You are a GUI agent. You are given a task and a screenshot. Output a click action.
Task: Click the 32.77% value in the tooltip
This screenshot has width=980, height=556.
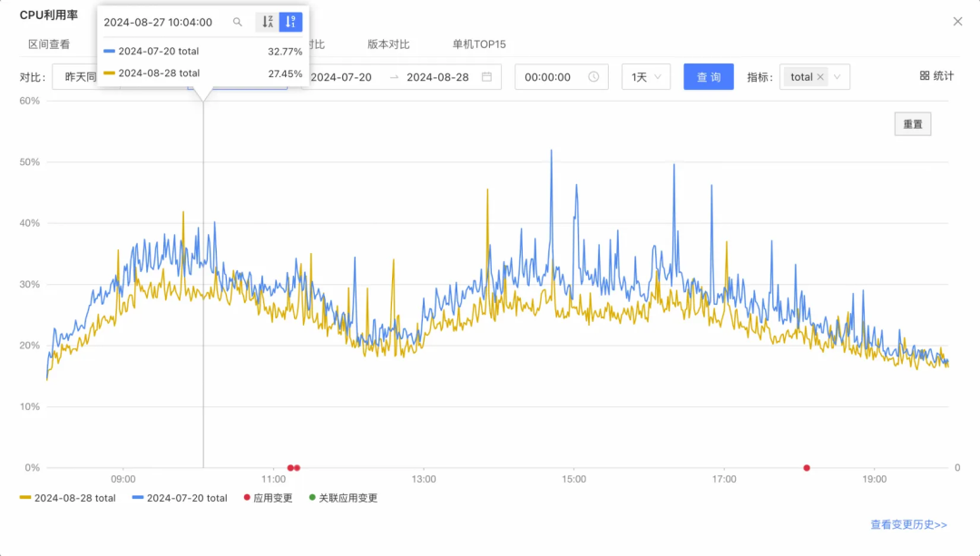(x=285, y=51)
